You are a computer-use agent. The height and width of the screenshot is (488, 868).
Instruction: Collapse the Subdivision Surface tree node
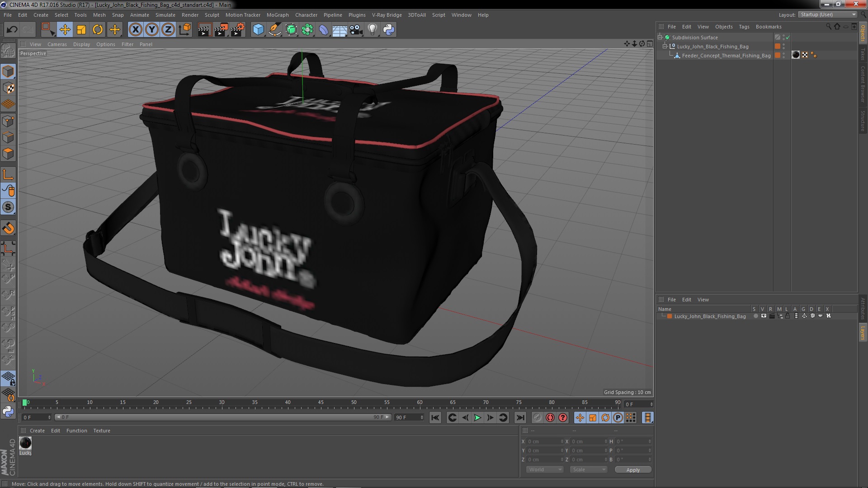click(x=660, y=38)
